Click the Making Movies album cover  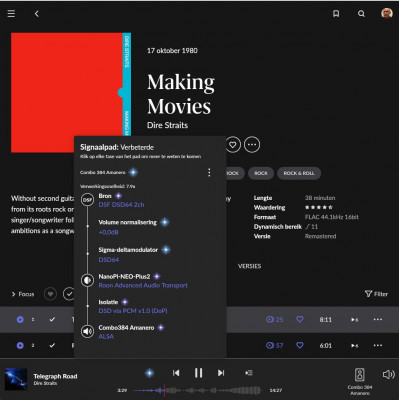click(71, 92)
